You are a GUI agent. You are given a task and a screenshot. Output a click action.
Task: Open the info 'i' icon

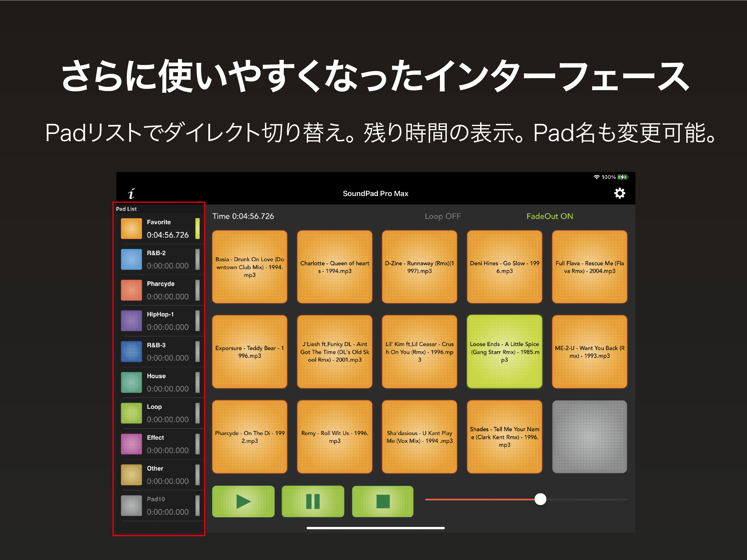131,194
